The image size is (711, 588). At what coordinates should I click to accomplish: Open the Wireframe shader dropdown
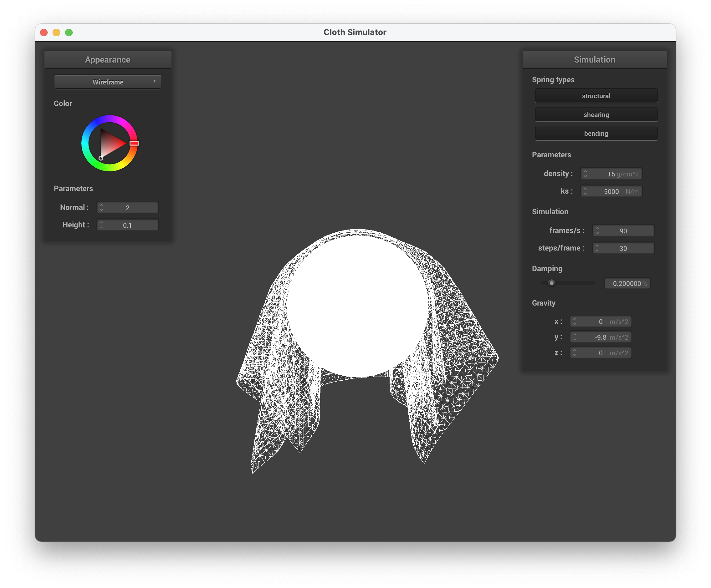[x=108, y=82]
